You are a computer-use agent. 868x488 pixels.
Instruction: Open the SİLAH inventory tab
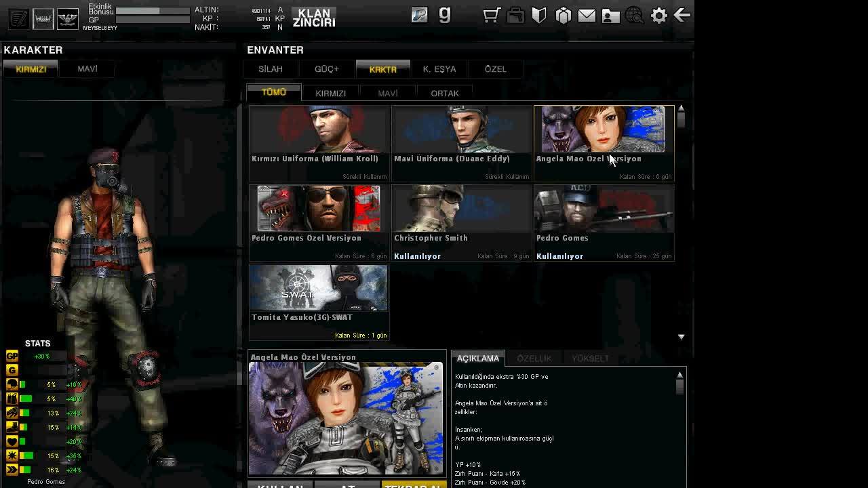click(271, 69)
